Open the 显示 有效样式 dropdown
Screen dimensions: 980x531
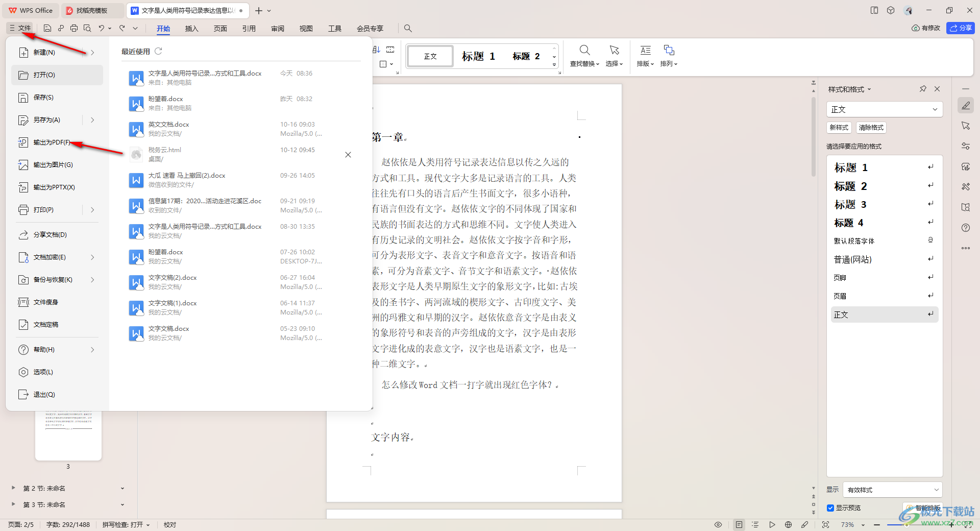coord(892,490)
